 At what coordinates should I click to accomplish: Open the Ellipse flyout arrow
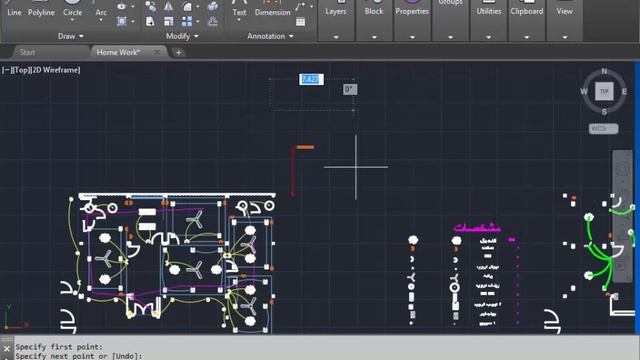pos(133,7)
